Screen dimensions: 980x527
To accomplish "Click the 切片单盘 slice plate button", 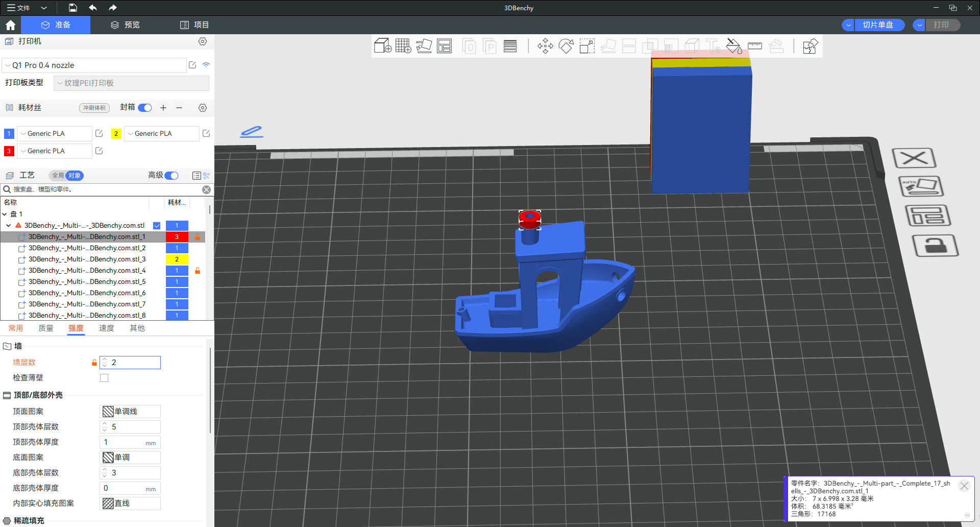I will [878, 25].
